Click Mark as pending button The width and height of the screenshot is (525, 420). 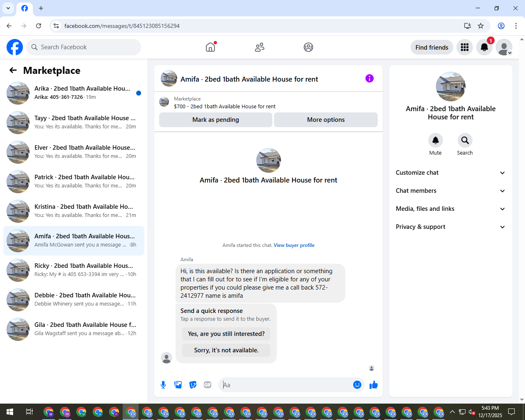tap(216, 120)
